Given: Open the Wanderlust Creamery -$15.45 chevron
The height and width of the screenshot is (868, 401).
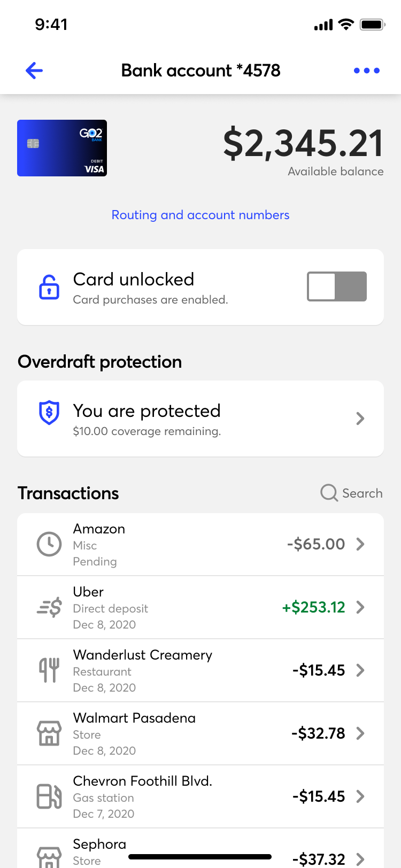Looking at the screenshot, I should click(360, 670).
